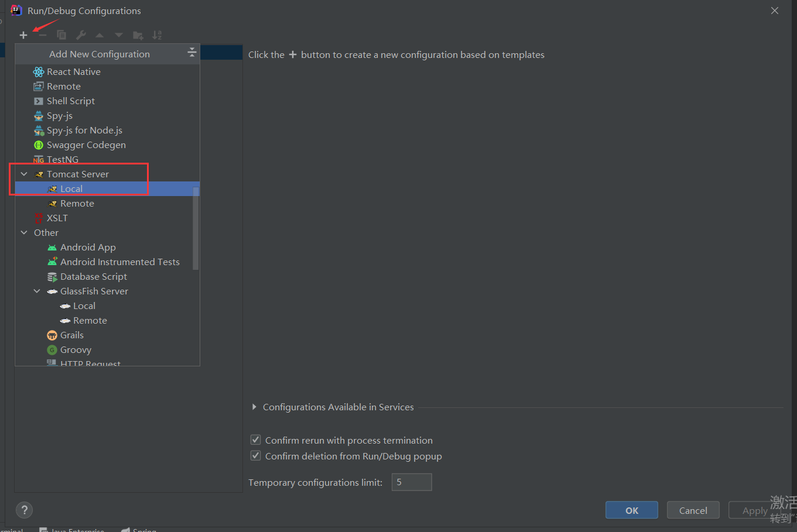Toggle Confirm deletion from Run/Debug popup
797x532 pixels.
256,455
